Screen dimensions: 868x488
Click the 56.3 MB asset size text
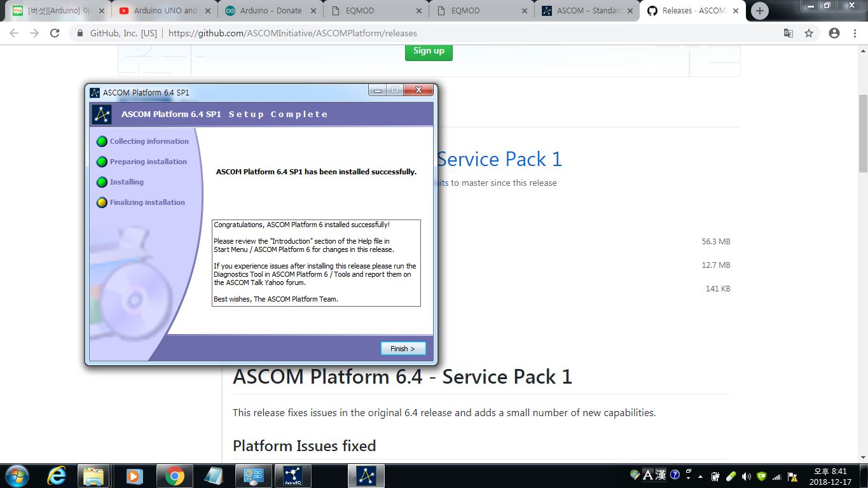pyautogui.click(x=716, y=242)
